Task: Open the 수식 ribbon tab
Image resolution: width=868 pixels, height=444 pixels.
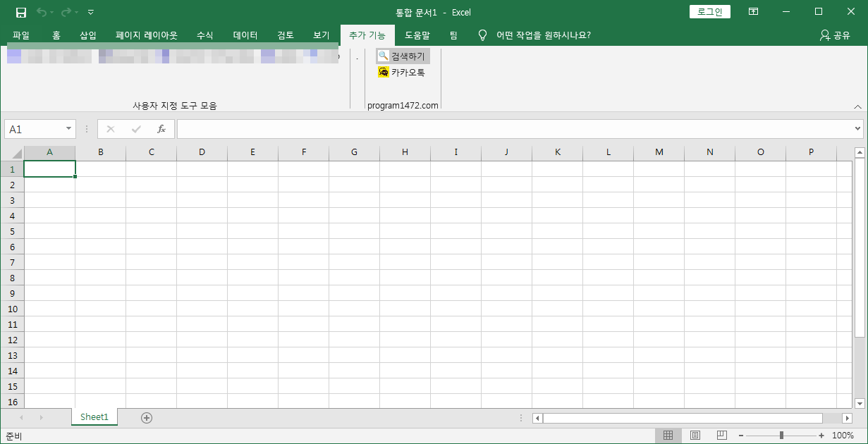Action: [x=204, y=35]
